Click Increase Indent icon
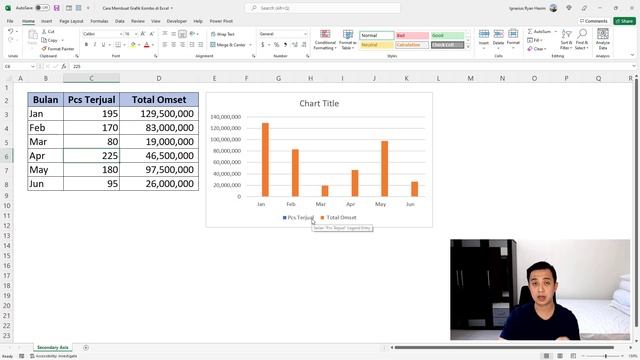This screenshot has height=360, width=640. point(200,44)
